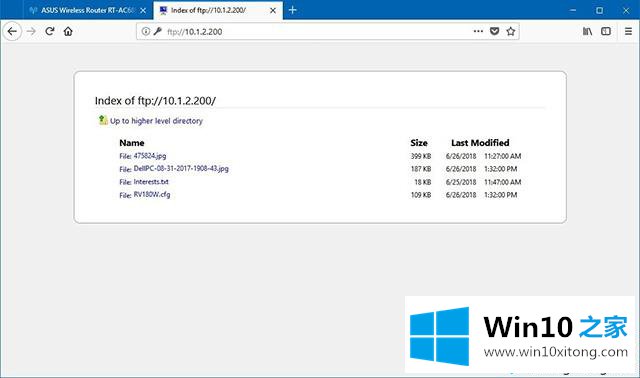The height and width of the screenshot is (378, 640).
Task: Click the 6/25/2018 date
Action: coord(461,182)
